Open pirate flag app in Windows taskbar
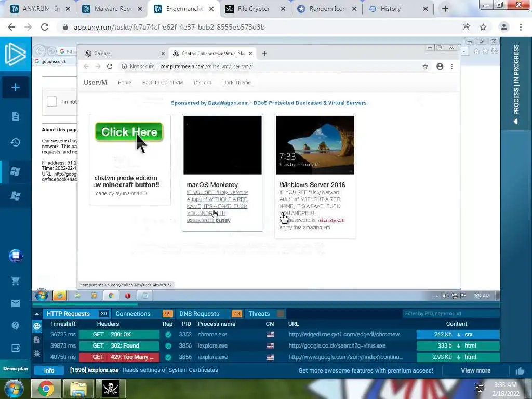The width and height of the screenshot is (532, 399). pyautogui.click(x=111, y=388)
